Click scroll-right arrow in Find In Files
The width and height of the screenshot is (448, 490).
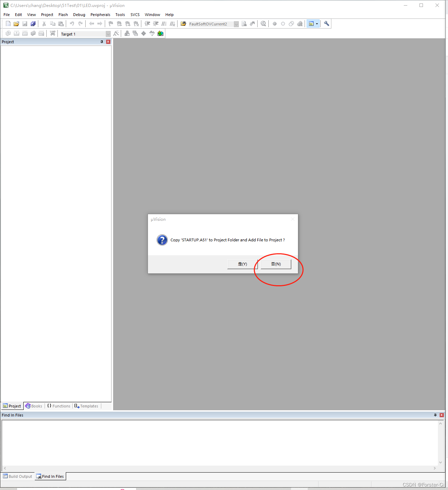[x=435, y=468]
